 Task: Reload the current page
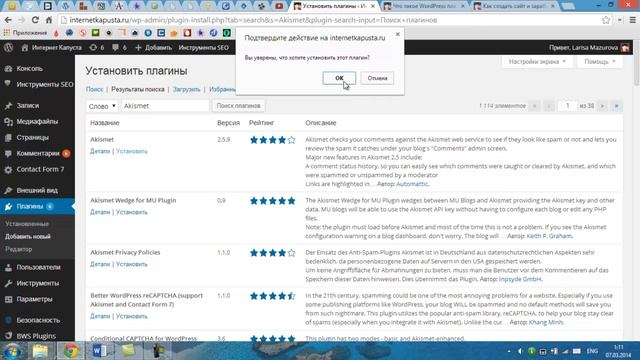tap(35, 20)
